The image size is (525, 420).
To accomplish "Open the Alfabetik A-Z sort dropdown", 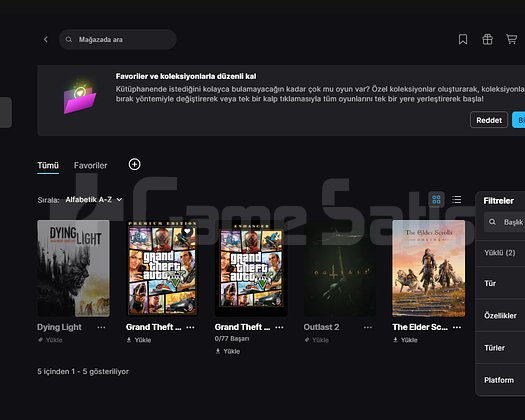I will pos(94,200).
